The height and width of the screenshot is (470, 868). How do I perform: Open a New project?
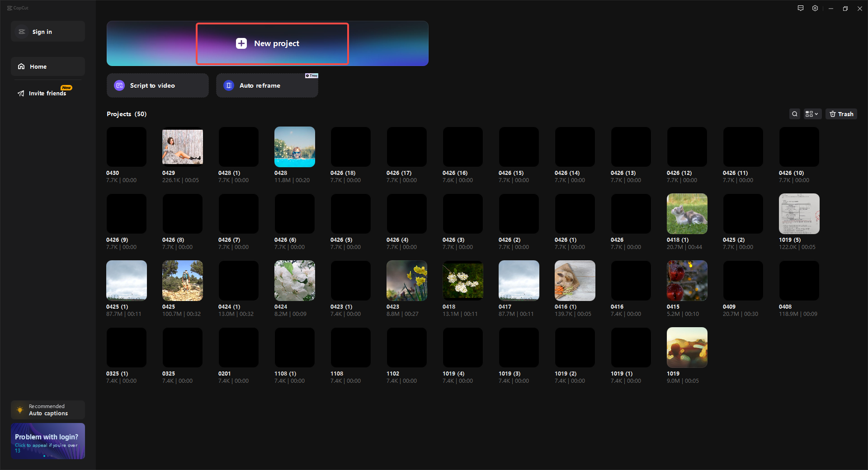(x=272, y=43)
